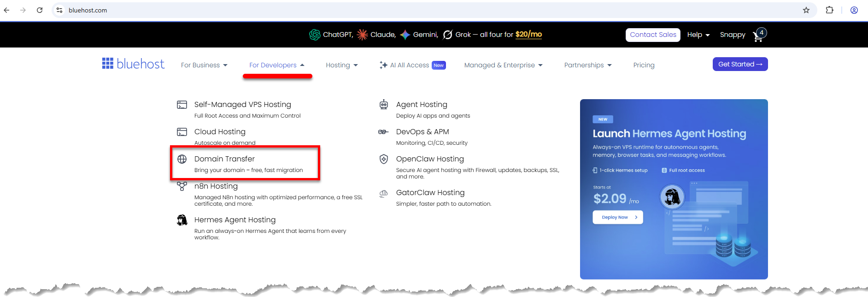Click the Self-Managed VPS Hosting server icon
868x297 pixels.
182,105
